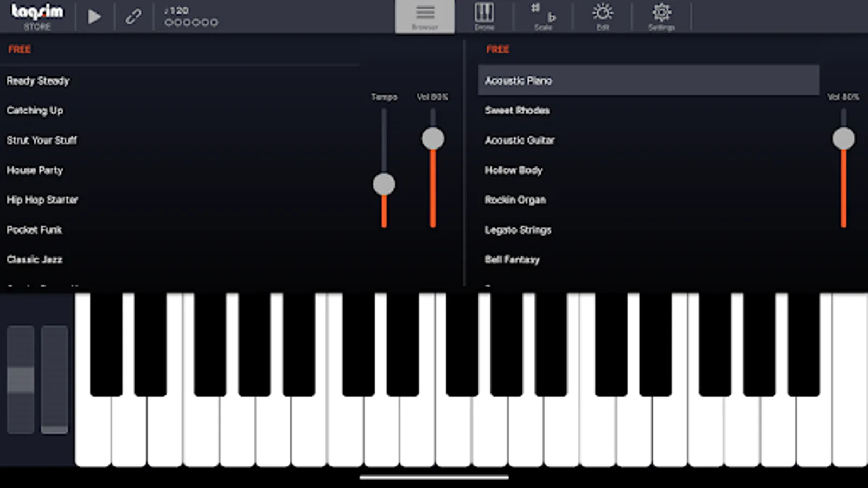Screen dimensions: 868x488
Task: Choose the Rockin Organ instrument
Action: 515,200
